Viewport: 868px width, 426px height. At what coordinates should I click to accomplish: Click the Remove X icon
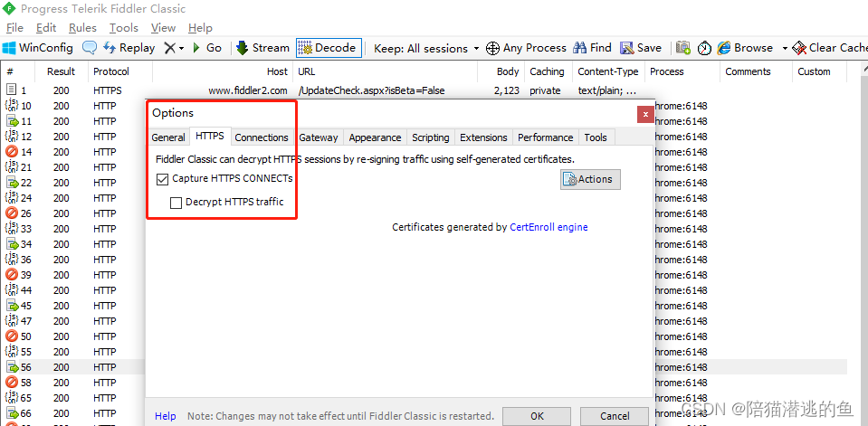[170, 48]
